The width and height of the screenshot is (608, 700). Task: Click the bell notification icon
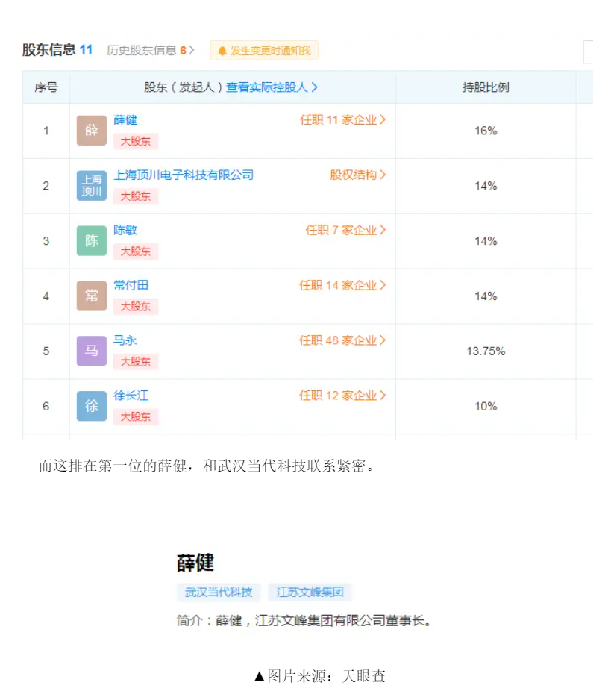(222, 51)
